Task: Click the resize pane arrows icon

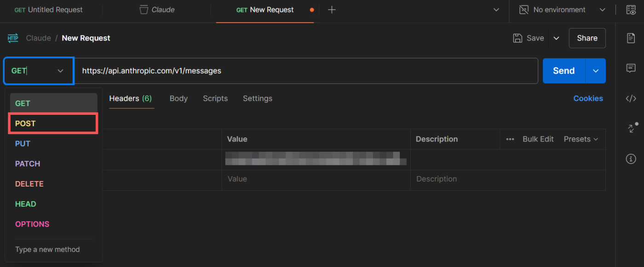Action: coord(631,128)
